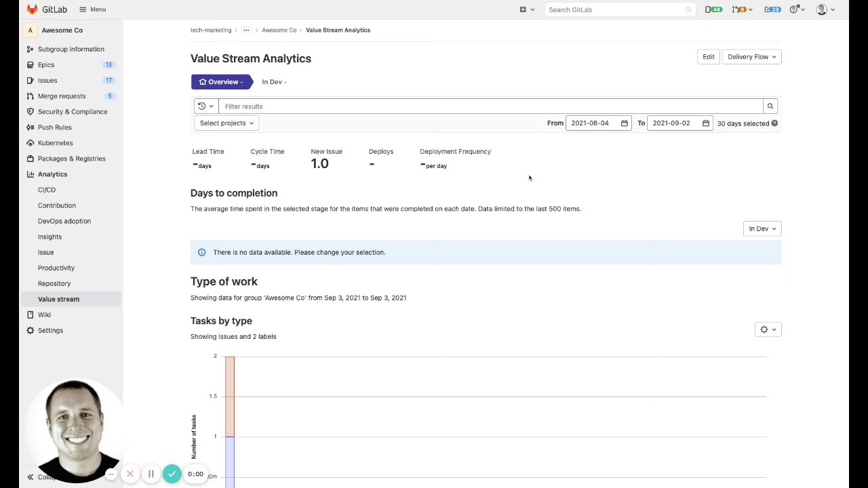Image resolution: width=868 pixels, height=488 pixels.
Task: Click the Edit button
Action: pos(708,57)
